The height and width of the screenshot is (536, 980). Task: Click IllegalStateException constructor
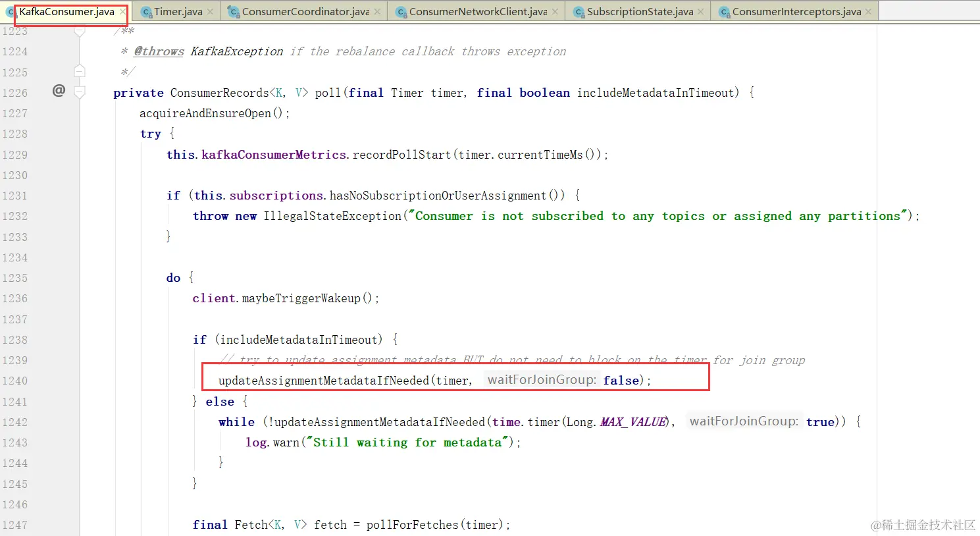point(332,216)
